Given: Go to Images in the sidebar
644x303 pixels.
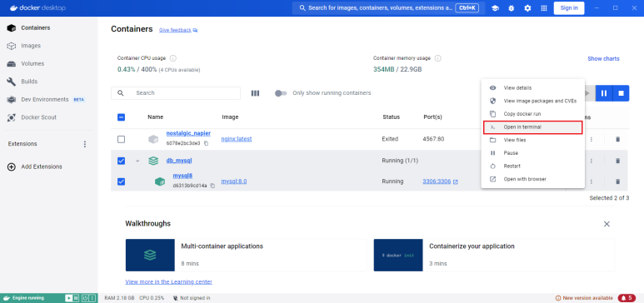Looking at the screenshot, I should [x=49, y=46].
